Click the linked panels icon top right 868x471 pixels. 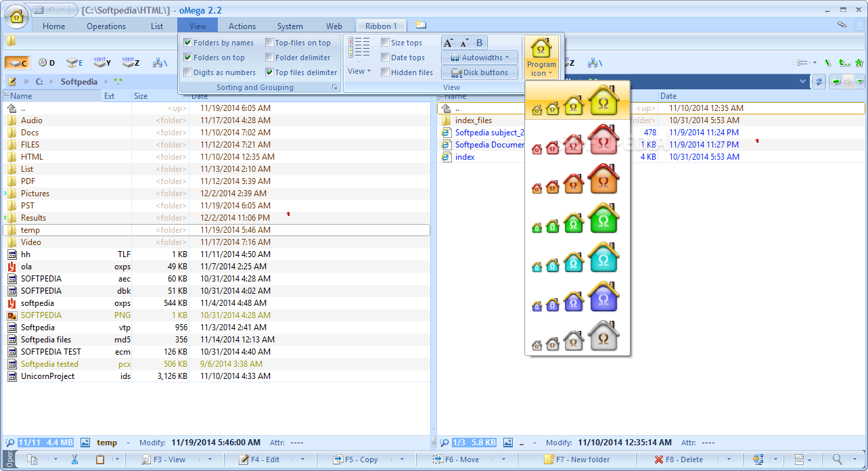click(842, 24)
